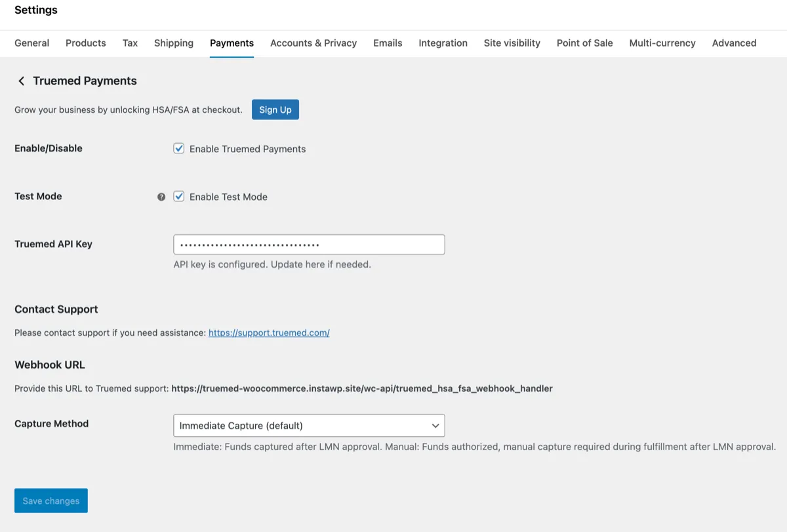Open the Advanced settings tab
The width and height of the screenshot is (787, 532).
734,43
